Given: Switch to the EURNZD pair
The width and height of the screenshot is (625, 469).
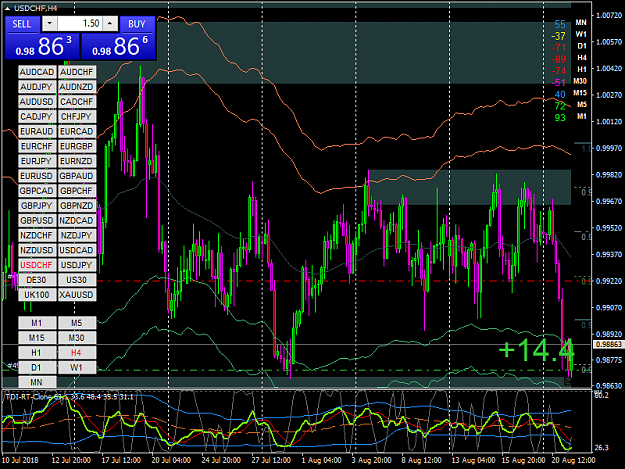Looking at the screenshot, I should tap(77, 161).
